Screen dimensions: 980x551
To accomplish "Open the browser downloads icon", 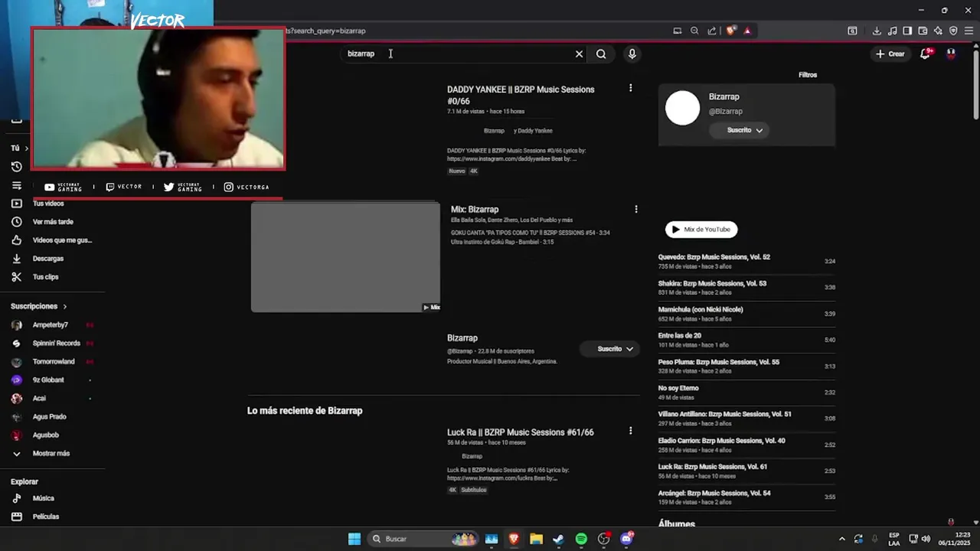I will click(x=877, y=31).
